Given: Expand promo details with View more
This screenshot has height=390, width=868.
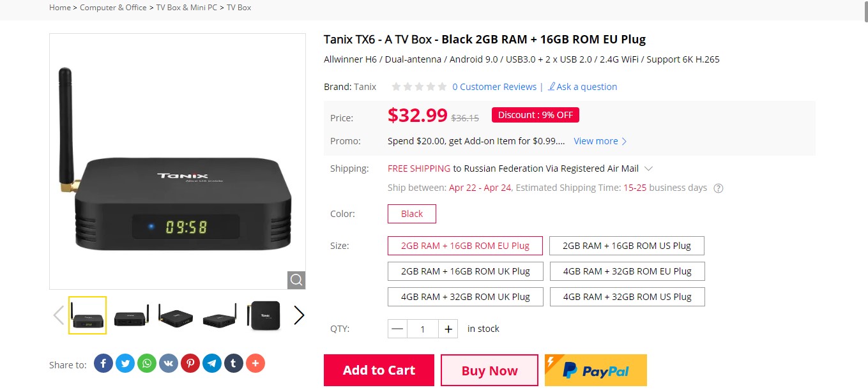Looking at the screenshot, I should pyautogui.click(x=600, y=141).
